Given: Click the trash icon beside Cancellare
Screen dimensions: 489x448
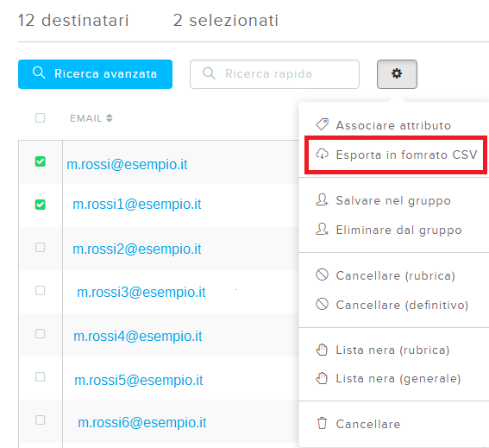Looking at the screenshot, I should pos(323,423).
